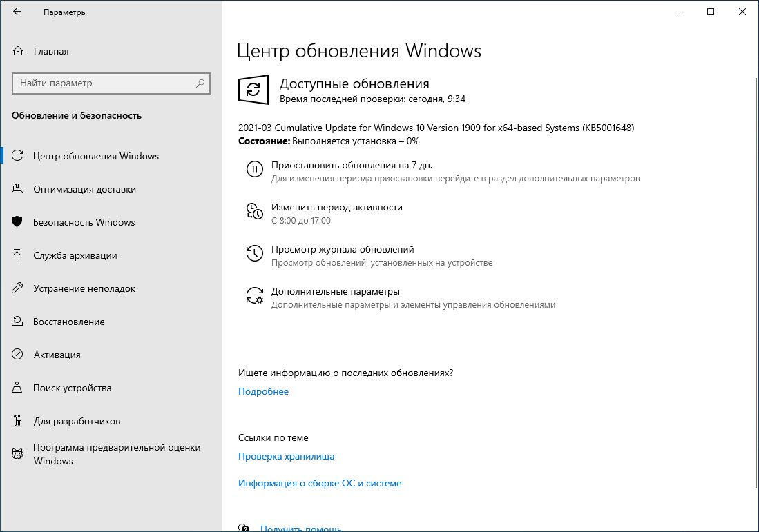Click the Проверка хранилища link
The height and width of the screenshot is (532, 759).
tap(286, 456)
